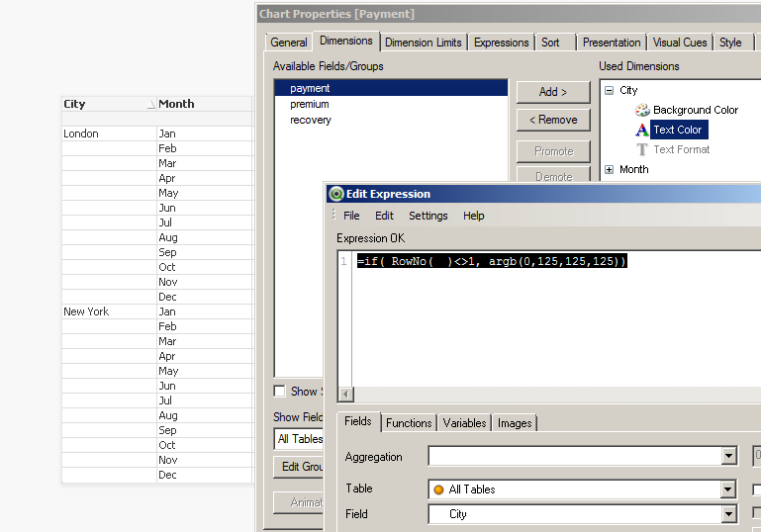Click the expression editor left scroll arrow
This screenshot has height=532, width=761.
(345, 395)
